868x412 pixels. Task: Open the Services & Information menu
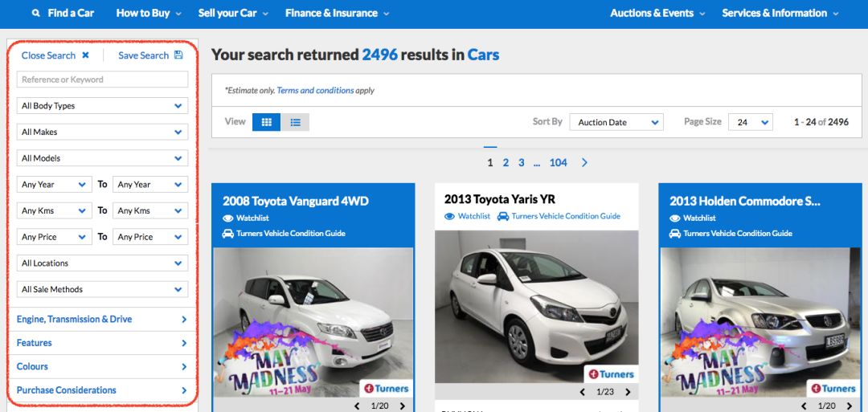click(780, 14)
